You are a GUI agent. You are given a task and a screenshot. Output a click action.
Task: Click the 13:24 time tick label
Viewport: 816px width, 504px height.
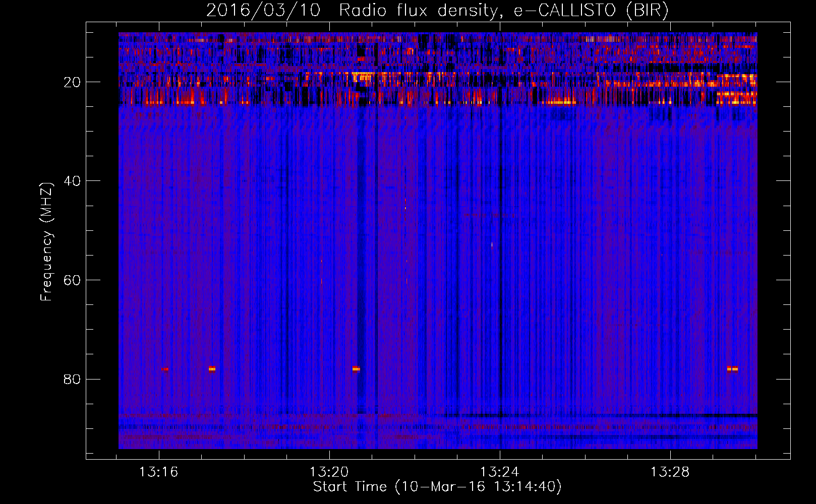coord(500,472)
